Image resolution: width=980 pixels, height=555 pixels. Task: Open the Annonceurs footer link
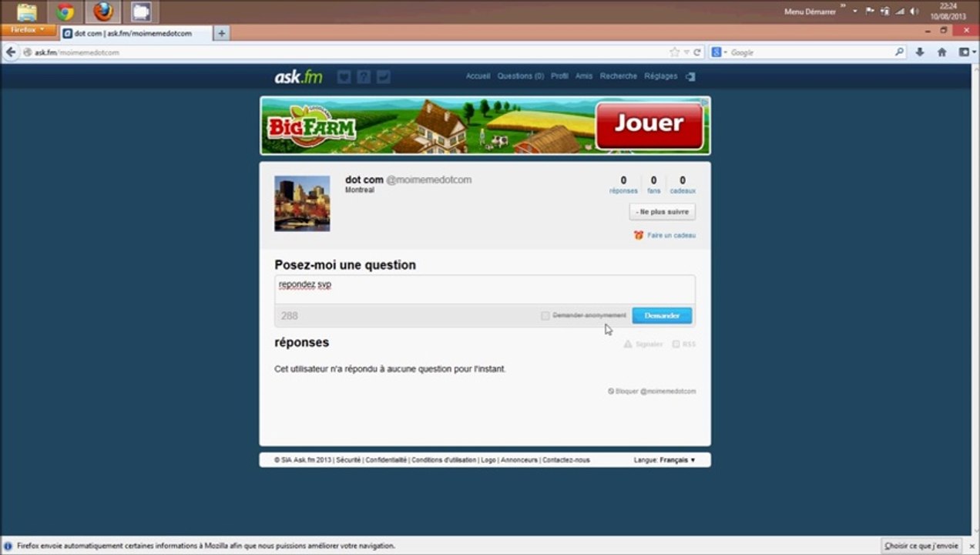coord(519,459)
